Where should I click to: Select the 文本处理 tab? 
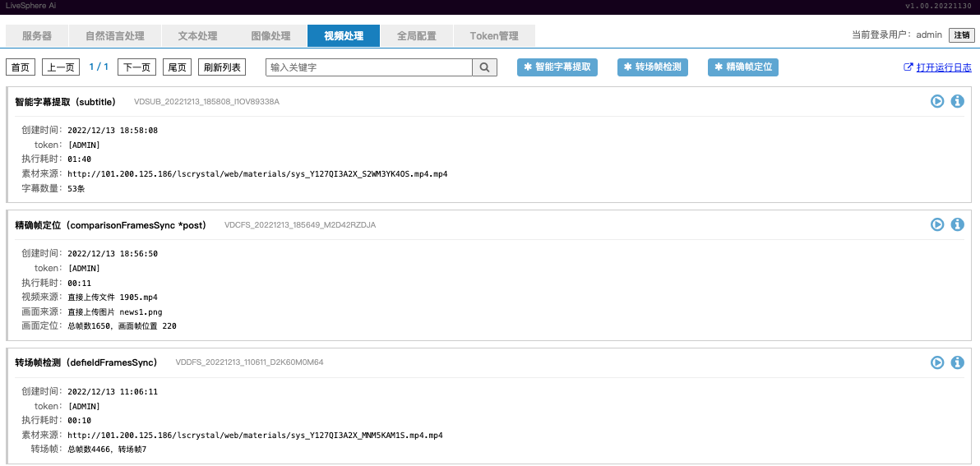coord(196,36)
